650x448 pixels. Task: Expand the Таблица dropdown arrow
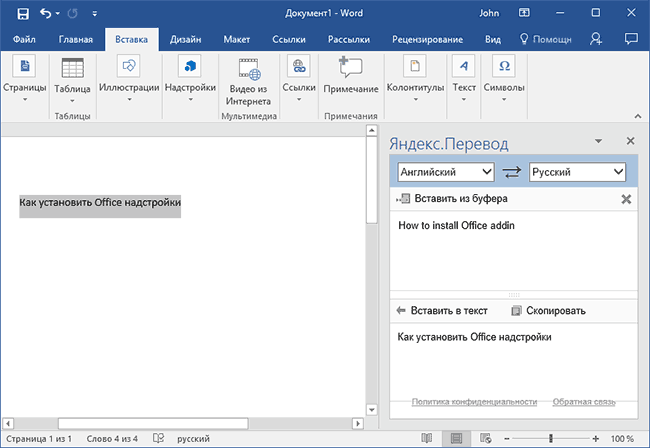[x=73, y=100]
